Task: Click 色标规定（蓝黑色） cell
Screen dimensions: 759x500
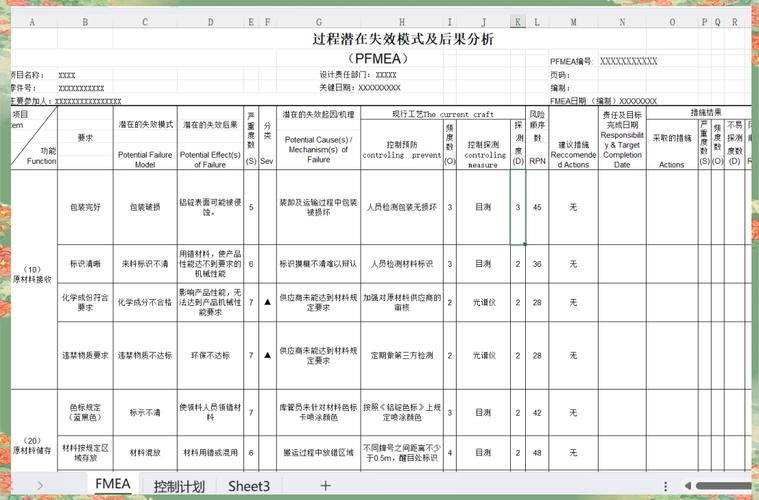Action: coord(85,412)
